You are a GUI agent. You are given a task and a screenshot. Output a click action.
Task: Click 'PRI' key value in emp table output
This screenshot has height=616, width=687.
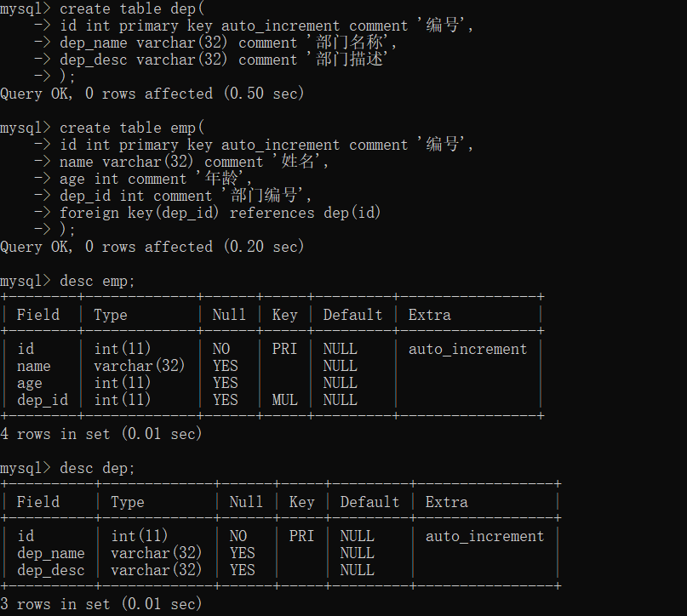click(x=284, y=349)
